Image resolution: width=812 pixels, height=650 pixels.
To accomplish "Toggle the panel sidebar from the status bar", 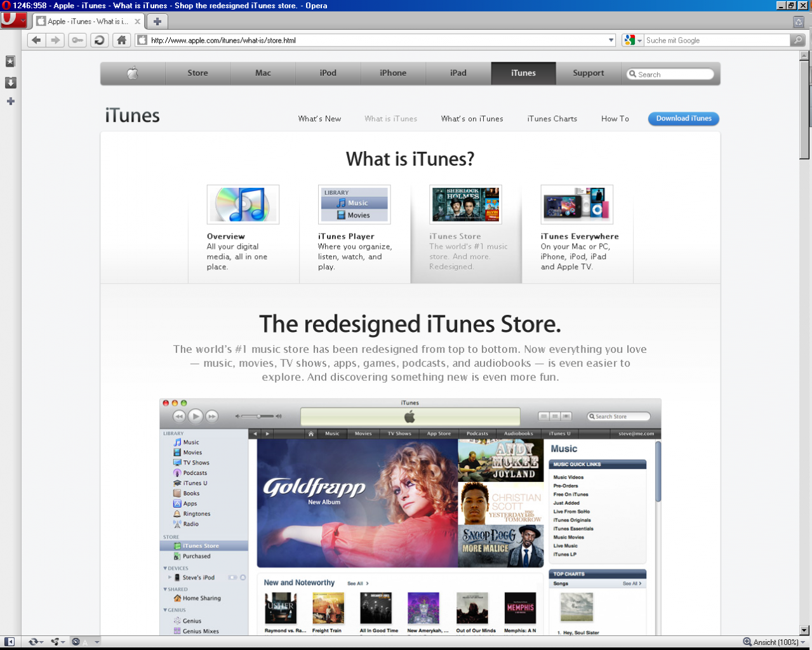I will 10,642.
